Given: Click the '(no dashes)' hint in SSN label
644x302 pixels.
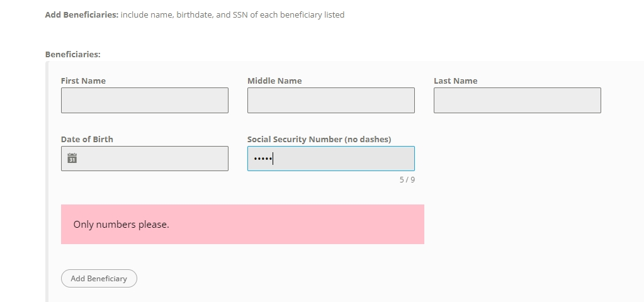Looking at the screenshot, I should pyautogui.click(x=368, y=140).
